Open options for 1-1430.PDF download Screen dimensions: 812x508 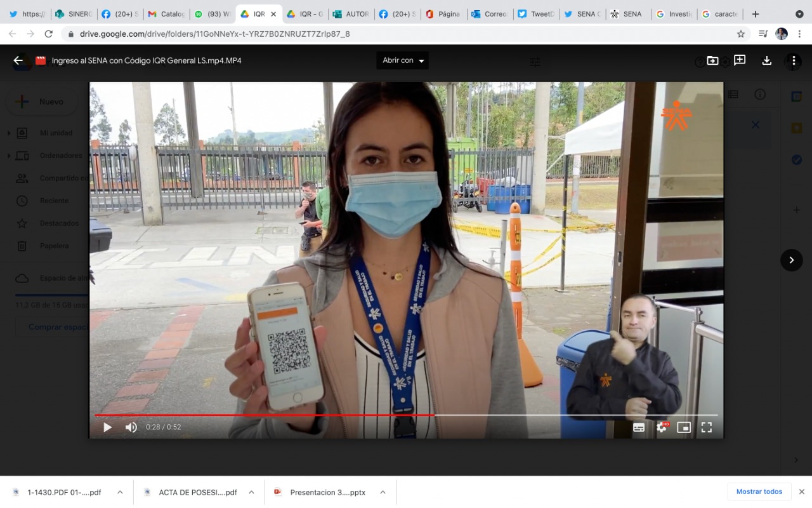(x=120, y=492)
